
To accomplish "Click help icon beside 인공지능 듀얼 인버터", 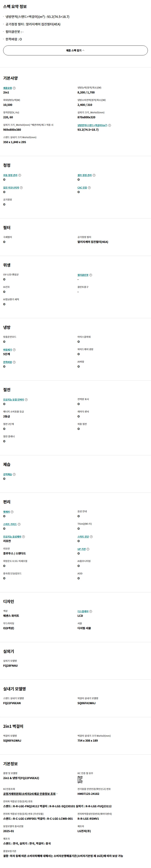I will [26, 400].
